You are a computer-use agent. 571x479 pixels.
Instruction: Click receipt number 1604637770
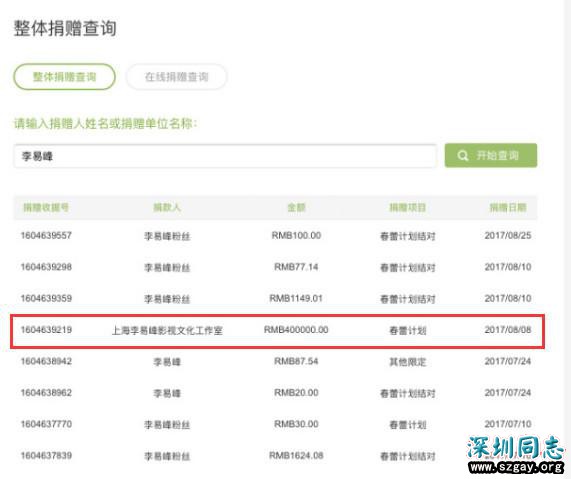coord(46,424)
